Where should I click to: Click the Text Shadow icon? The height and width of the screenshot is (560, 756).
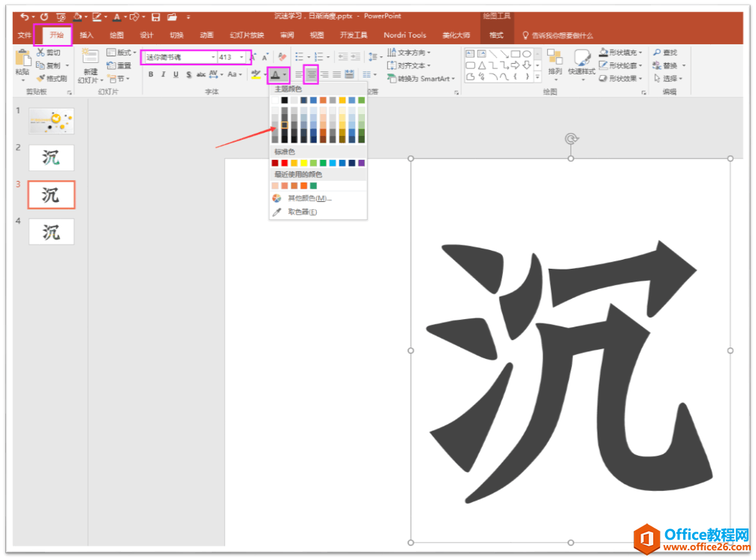188,74
